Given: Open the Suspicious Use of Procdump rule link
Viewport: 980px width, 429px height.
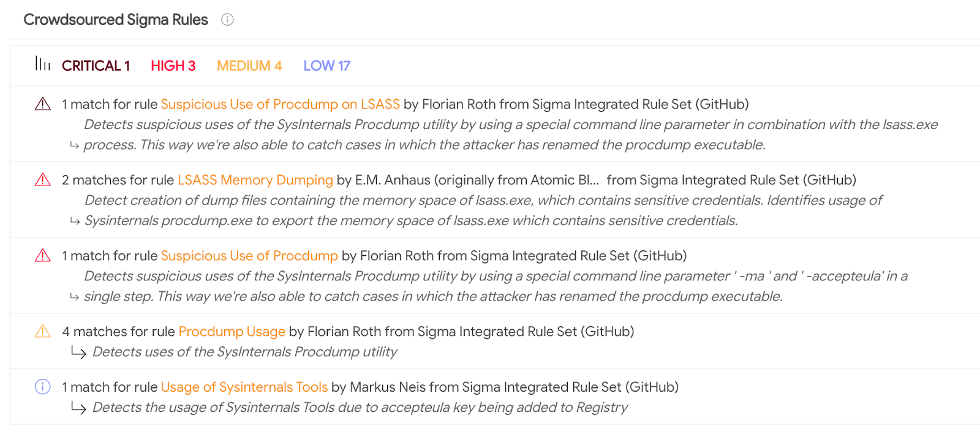Looking at the screenshot, I should coord(249,256).
